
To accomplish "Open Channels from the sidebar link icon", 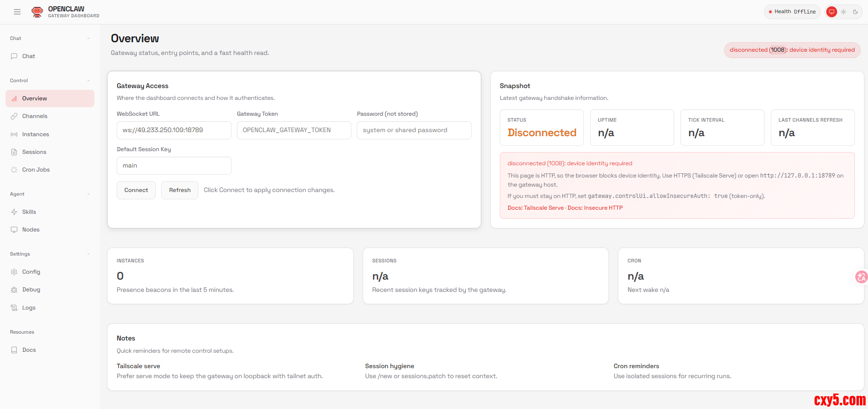I will 14,116.
